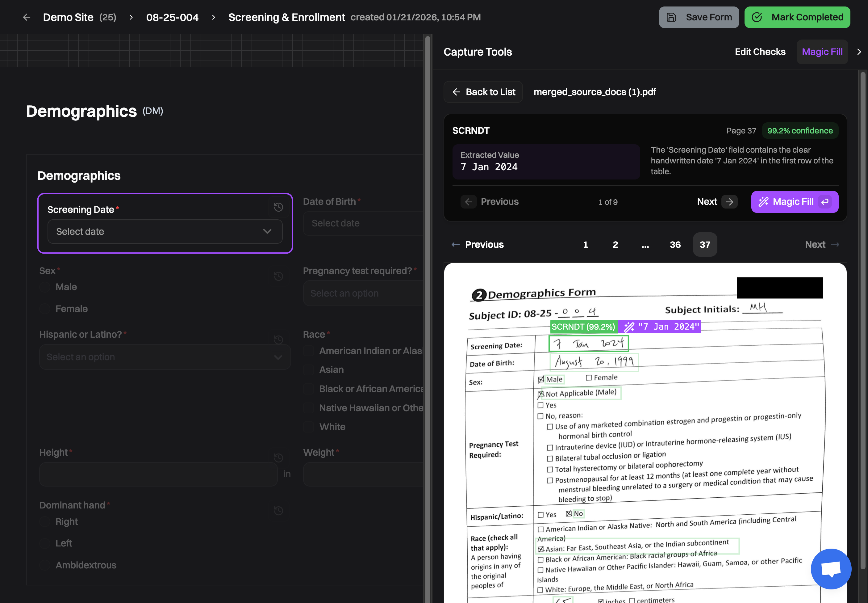Viewport: 868px width, 603px height.
Task: Click the SCRNDT (99.2%) green annotation label
Action: (x=584, y=327)
